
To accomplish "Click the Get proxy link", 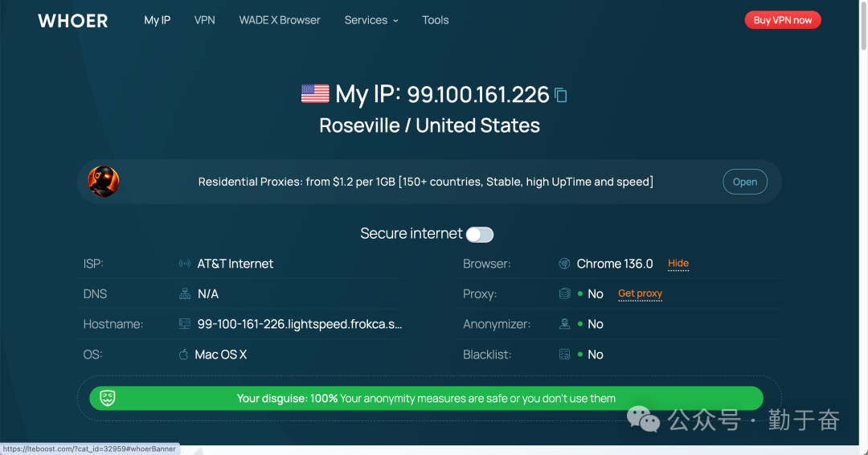I will [640, 294].
